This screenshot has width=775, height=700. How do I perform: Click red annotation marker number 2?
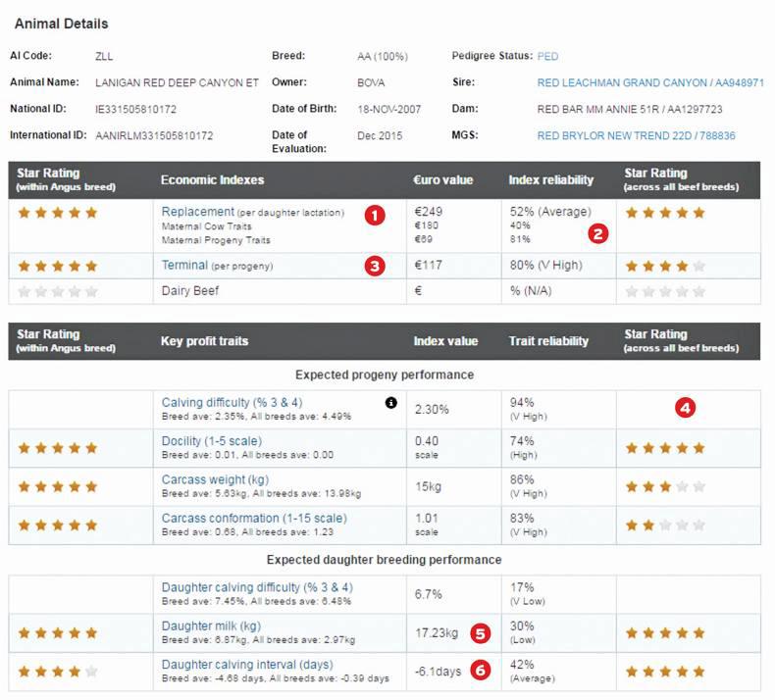(596, 233)
